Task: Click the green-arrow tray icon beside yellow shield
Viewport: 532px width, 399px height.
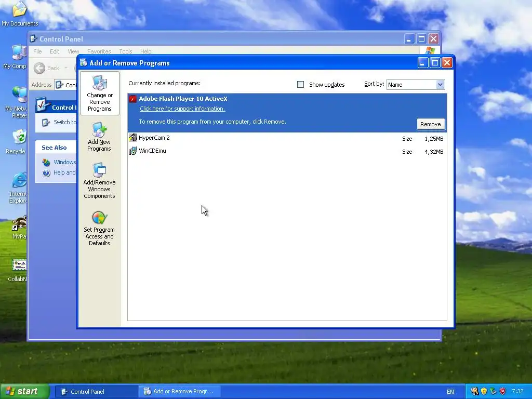Action: click(x=494, y=391)
